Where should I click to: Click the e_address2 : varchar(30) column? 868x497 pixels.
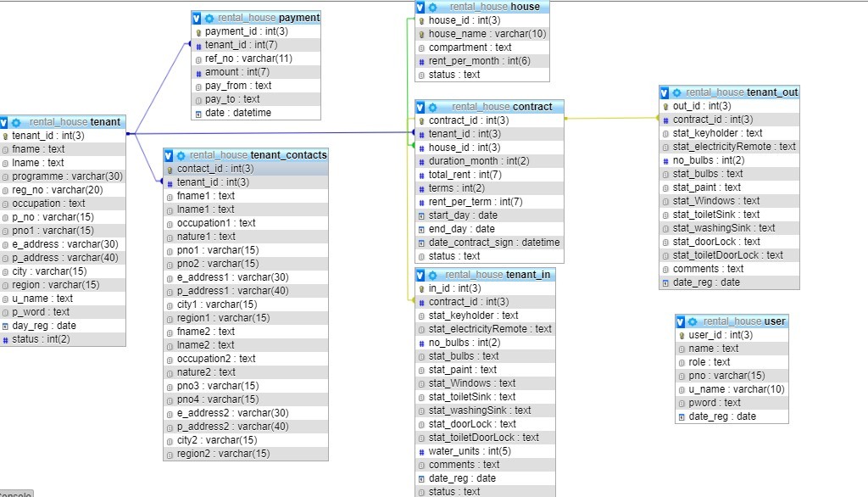[246, 413]
